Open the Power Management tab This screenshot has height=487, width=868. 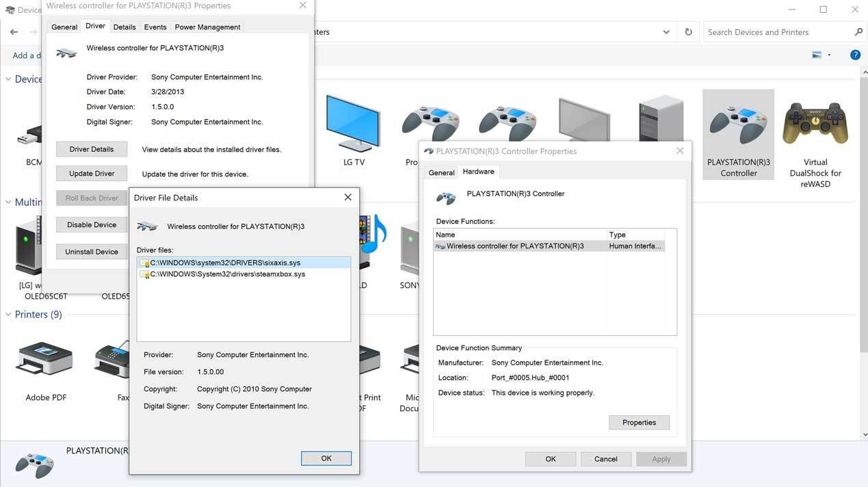[x=207, y=27]
